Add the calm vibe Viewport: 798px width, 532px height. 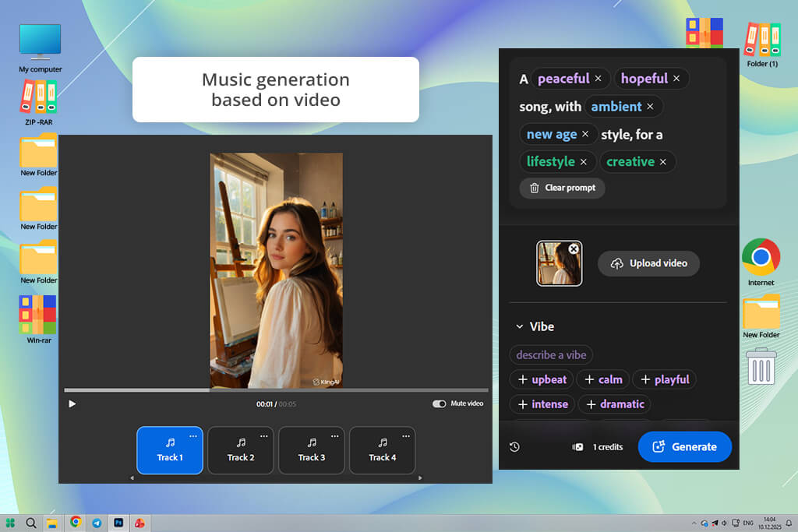pos(603,379)
